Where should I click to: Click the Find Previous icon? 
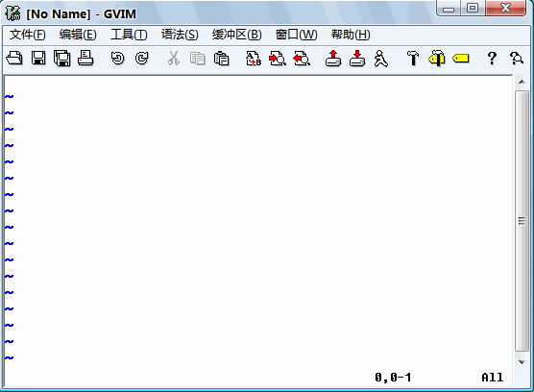coord(302,59)
